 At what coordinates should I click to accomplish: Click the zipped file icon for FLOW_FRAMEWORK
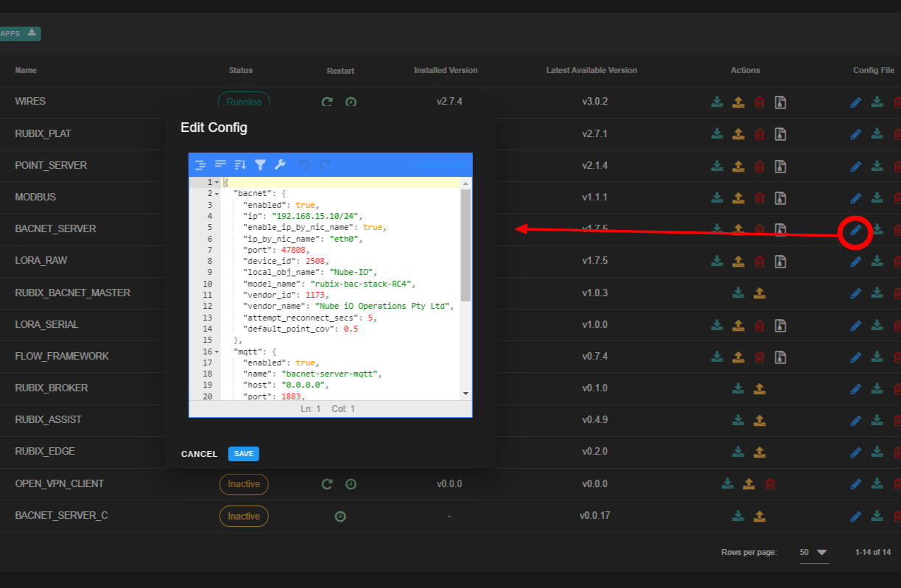(x=780, y=357)
